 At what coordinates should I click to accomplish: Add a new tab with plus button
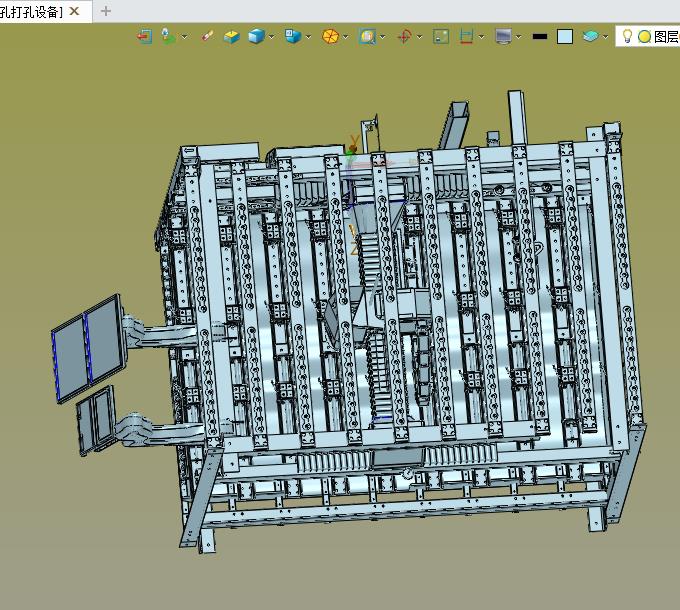(106, 11)
